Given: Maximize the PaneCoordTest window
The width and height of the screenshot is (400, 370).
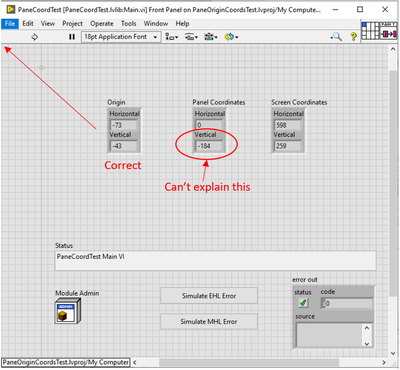Looking at the screenshot, I should pyautogui.click(x=360, y=9).
